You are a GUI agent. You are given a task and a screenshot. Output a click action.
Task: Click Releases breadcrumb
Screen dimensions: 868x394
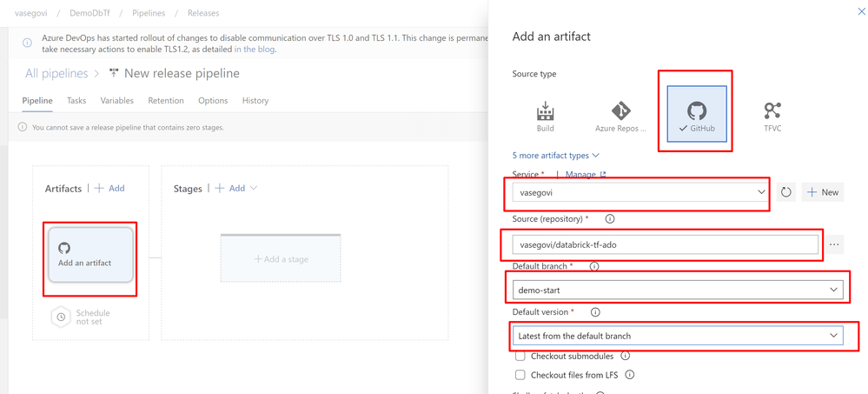[x=203, y=13]
